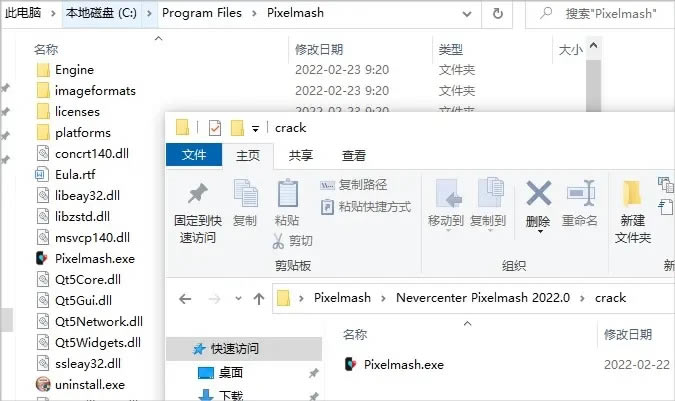Sort back window by 修改日期 column header
This screenshot has height=401, width=675.
point(319,49)
